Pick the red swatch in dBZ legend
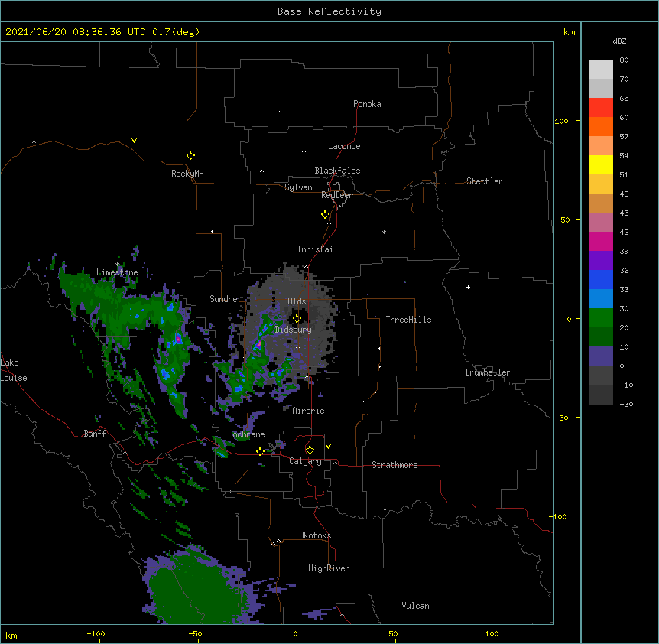The image size is (659, 644). pyautogui.click(x=601, y=107)
